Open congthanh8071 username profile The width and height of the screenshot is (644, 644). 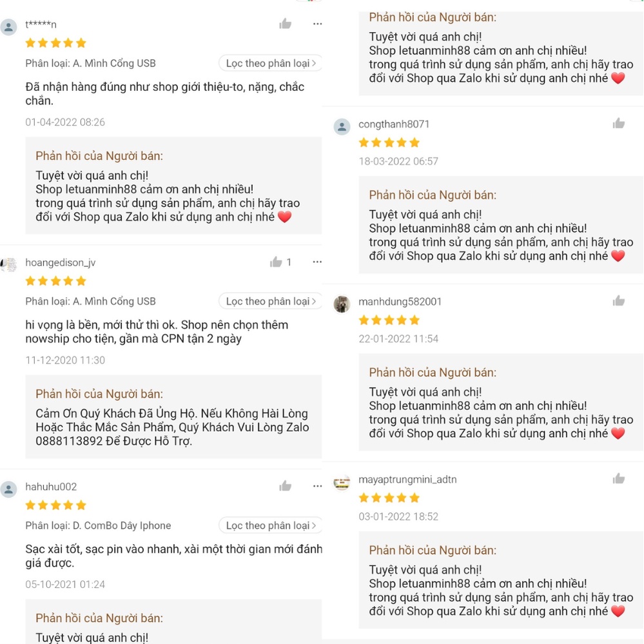394,124
